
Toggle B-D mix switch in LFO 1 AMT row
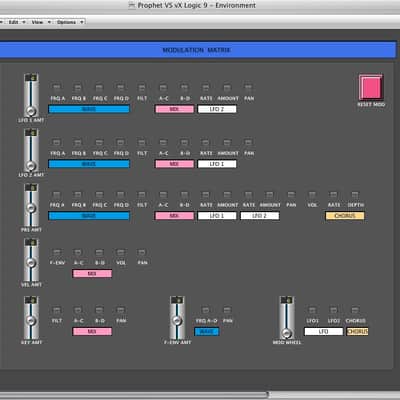[184, 88]
